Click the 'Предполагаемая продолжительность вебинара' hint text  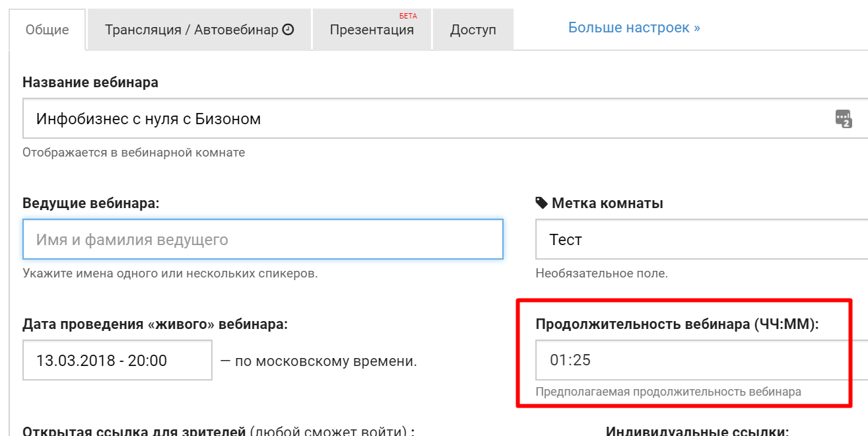coord(668,392)
